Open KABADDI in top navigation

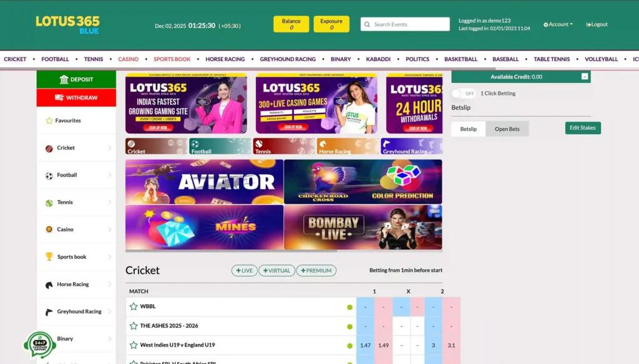[378, 59]
